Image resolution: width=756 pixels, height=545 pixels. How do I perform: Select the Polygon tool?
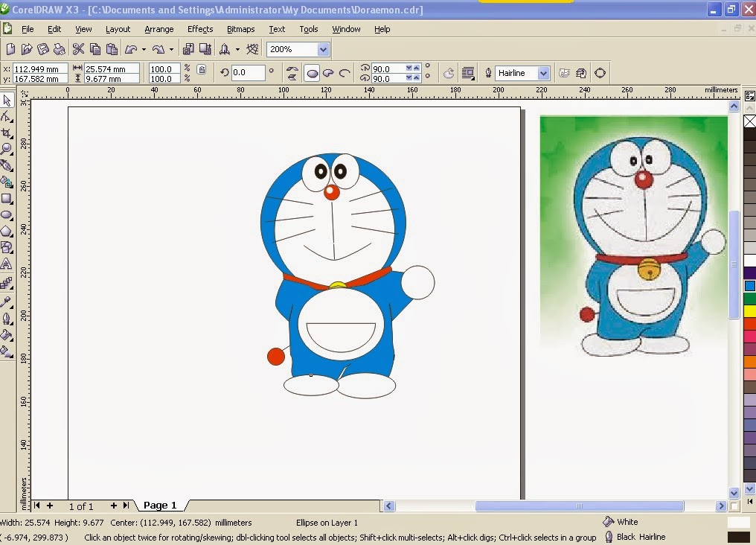tap(7, 231)
